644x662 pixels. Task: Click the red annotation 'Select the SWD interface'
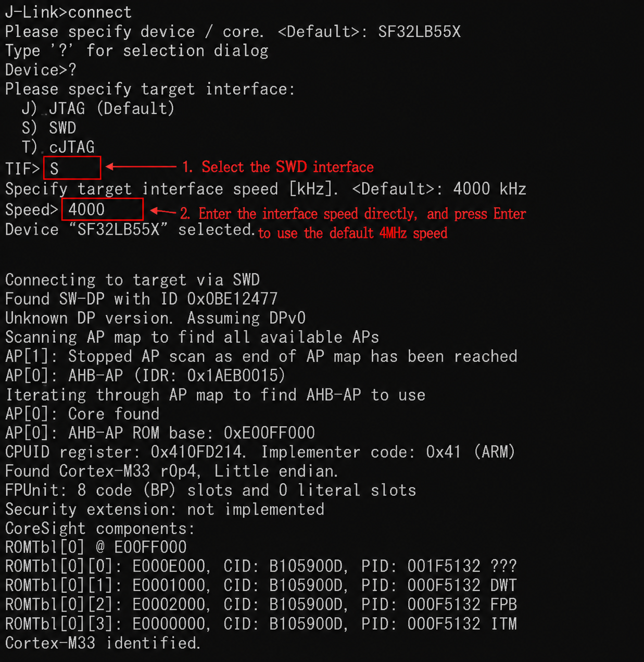[x=278, y=167]
